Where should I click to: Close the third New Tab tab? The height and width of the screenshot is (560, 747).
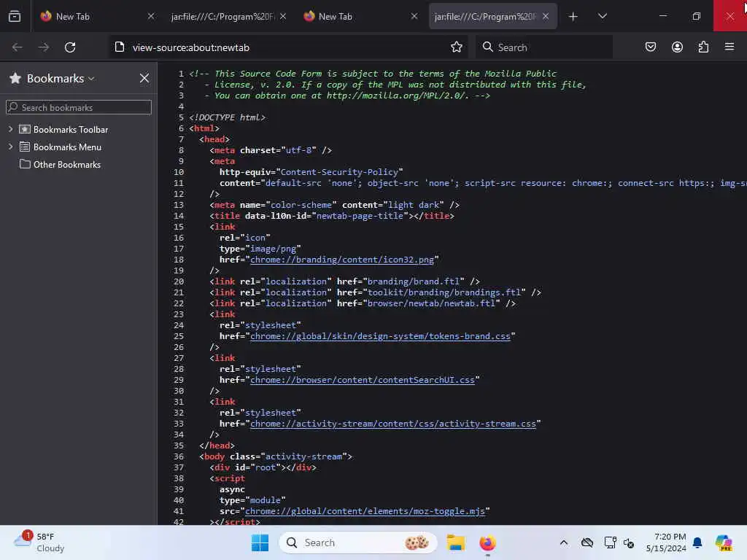click(x=414, y=16)
